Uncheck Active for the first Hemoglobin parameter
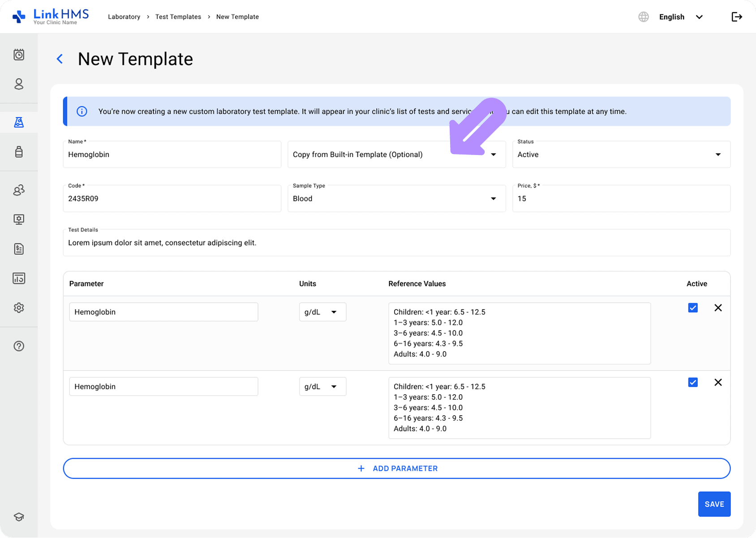Screen dimensions: 756x538 (x=693, y=308)
